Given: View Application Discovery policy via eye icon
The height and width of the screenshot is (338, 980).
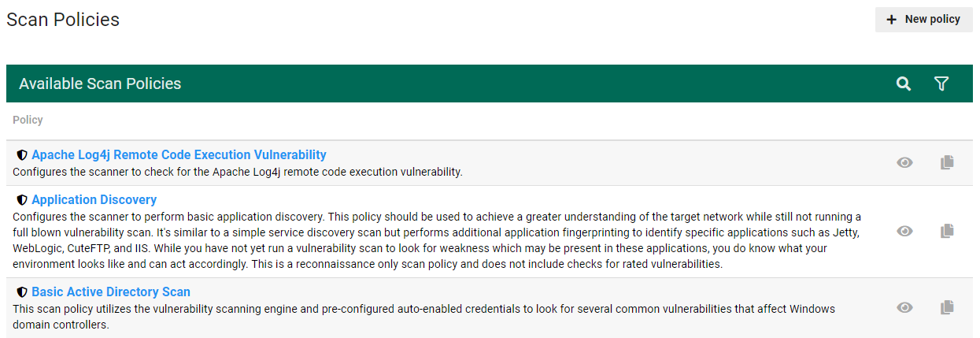Looking at the screenshot, I should (905, 232).
